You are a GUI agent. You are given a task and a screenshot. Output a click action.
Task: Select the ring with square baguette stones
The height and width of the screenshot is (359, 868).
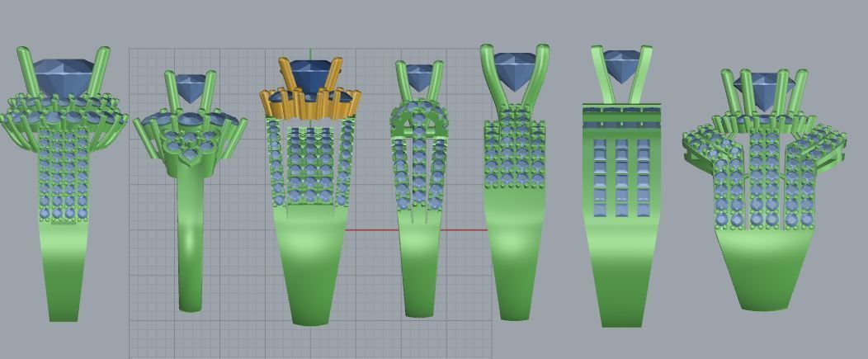(x=621, y=187)
